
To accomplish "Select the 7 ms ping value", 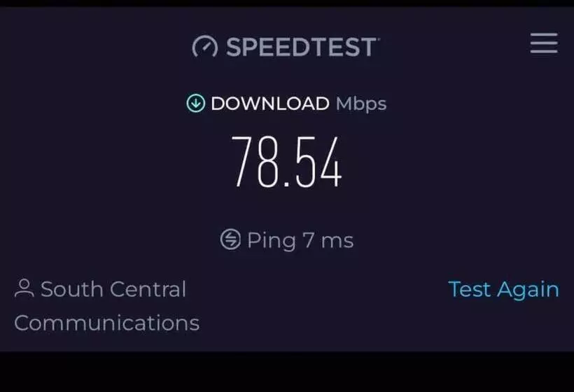I will tap(328, 241).
